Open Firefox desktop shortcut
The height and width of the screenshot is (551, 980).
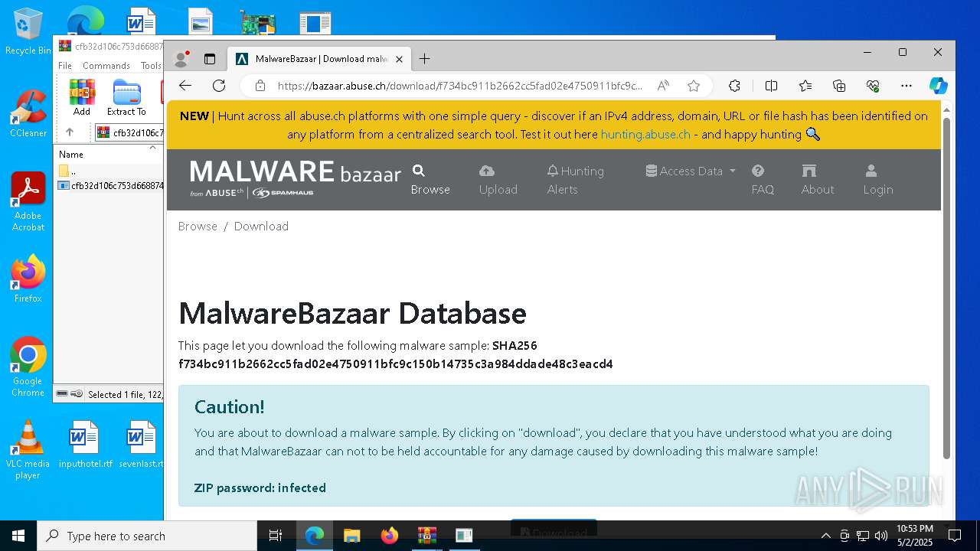28,279
